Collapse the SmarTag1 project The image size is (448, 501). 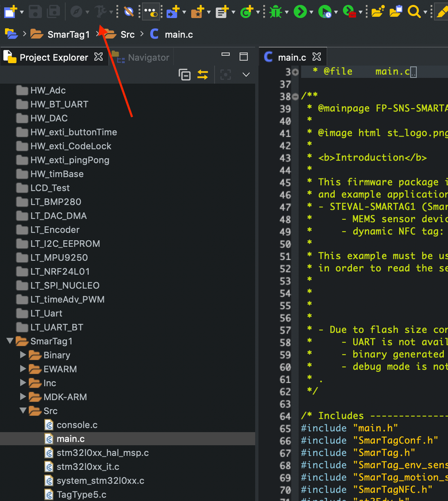coord(10,341)
